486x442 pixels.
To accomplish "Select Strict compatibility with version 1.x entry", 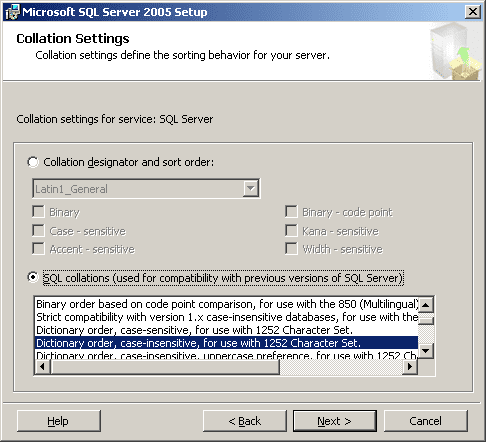I will click(x=226, y=317).
